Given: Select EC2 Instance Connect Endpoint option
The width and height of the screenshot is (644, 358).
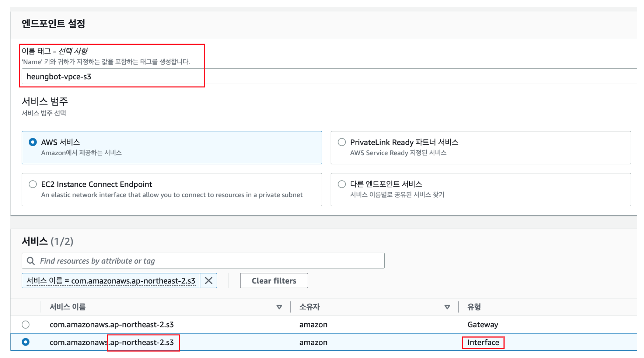Looking at the screenshot, I should [33, 184].
